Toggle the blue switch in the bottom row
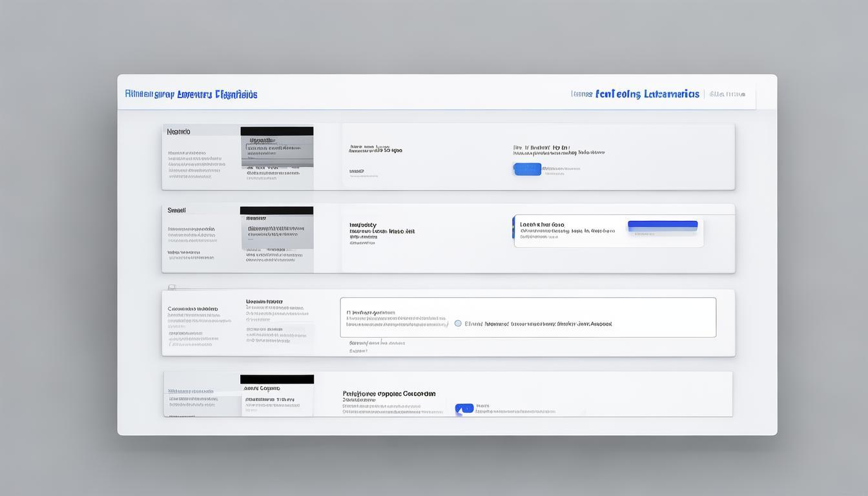The width and height of the screenshot is (868, 496). point(464,409)
